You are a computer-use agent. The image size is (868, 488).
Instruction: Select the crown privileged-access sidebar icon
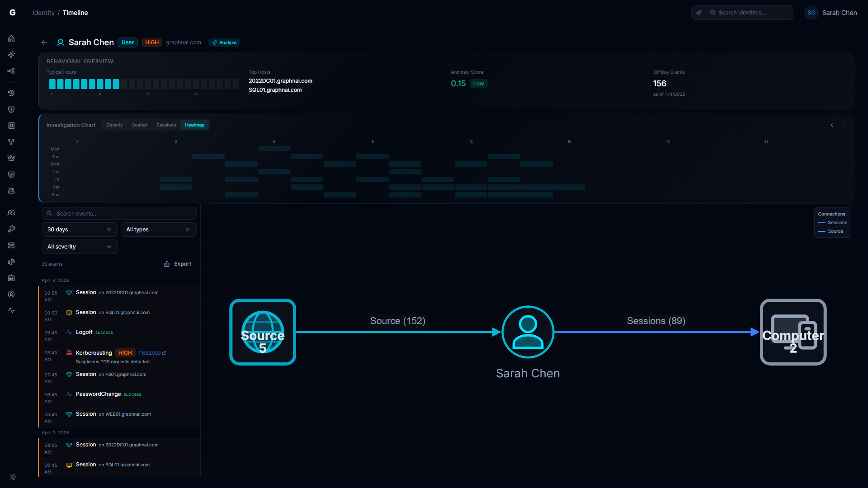click(x=11, y=158)
